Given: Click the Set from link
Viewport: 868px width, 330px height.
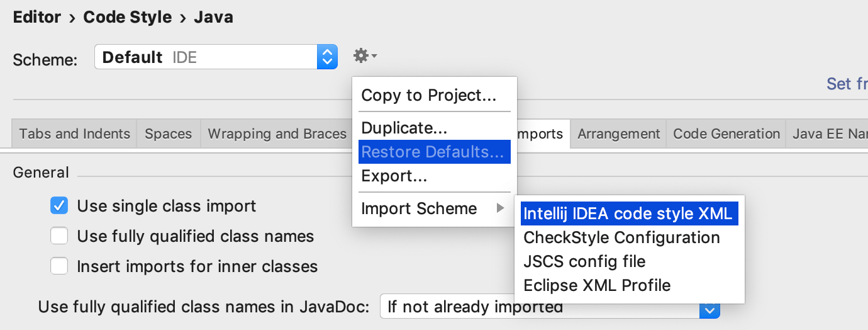Looking at the screenshot, I should pyautogui.click(x=846, y=84).
